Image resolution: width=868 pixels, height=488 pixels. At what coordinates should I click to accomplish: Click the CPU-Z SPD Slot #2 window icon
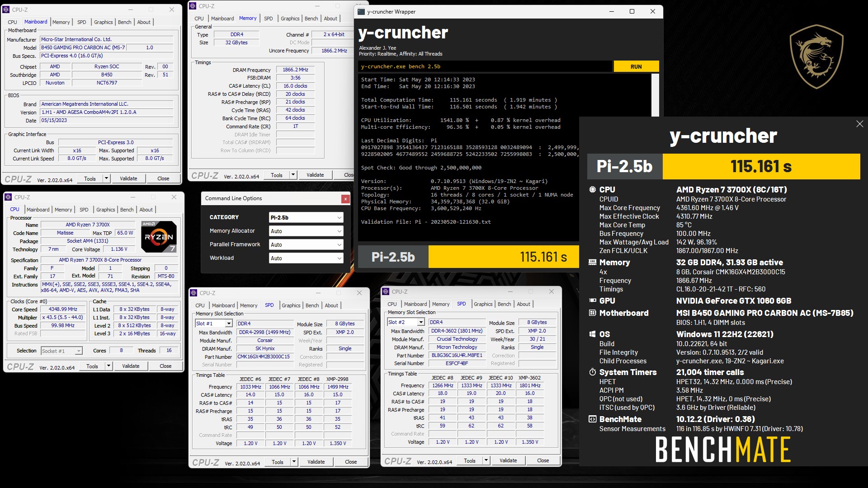pos(386,291)
